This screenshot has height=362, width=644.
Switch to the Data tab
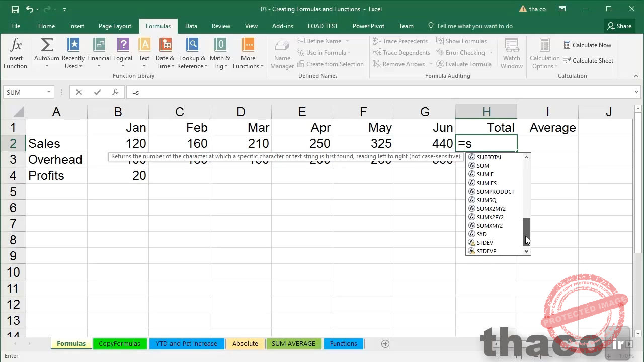point(191,26)
